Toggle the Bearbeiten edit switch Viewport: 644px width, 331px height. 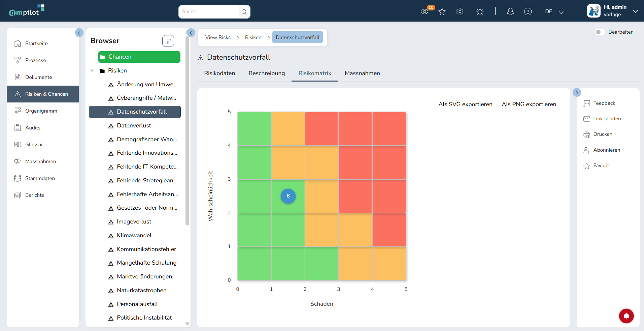click(x=600, y=32)
